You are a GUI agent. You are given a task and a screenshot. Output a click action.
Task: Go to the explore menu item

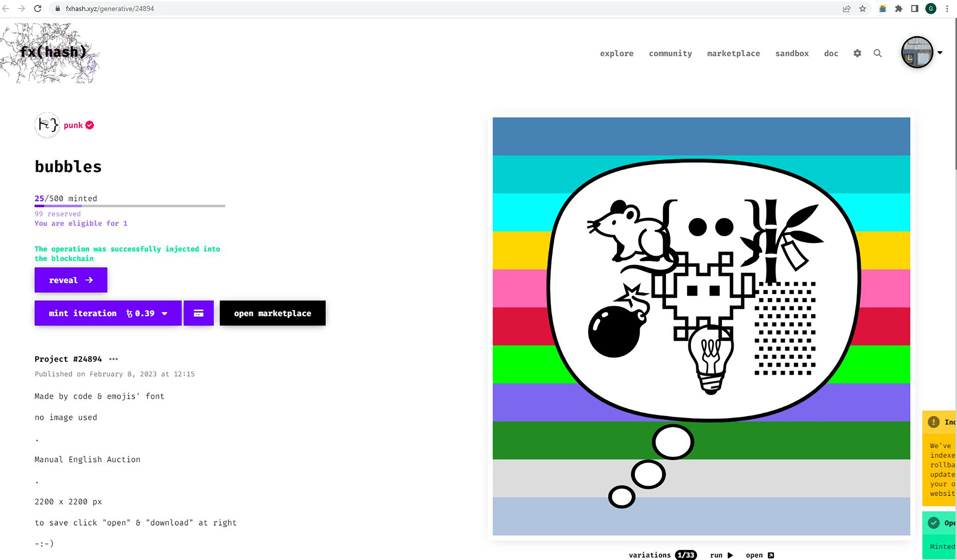[616, 54]
